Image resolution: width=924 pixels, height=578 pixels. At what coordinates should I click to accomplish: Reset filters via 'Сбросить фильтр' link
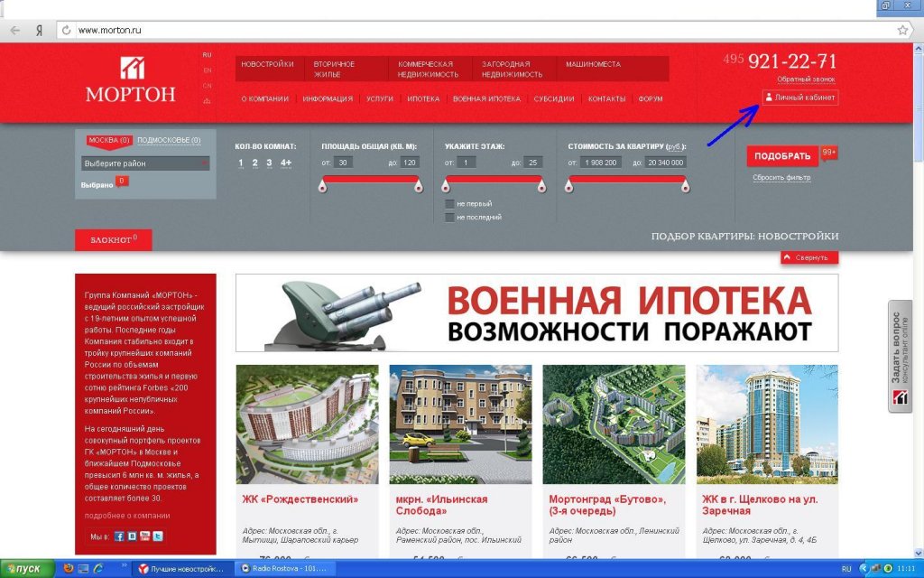pos(781,178)
